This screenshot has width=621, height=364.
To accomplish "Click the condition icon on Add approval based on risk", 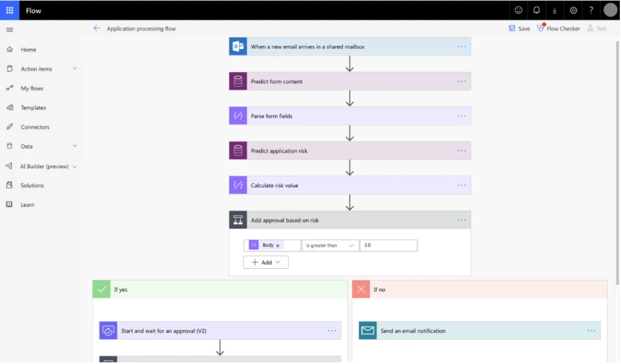I will tap(239, 220).
